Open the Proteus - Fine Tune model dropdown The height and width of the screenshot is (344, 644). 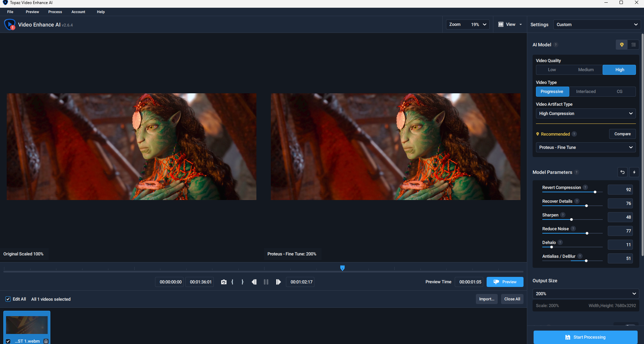tap(586, 147)
